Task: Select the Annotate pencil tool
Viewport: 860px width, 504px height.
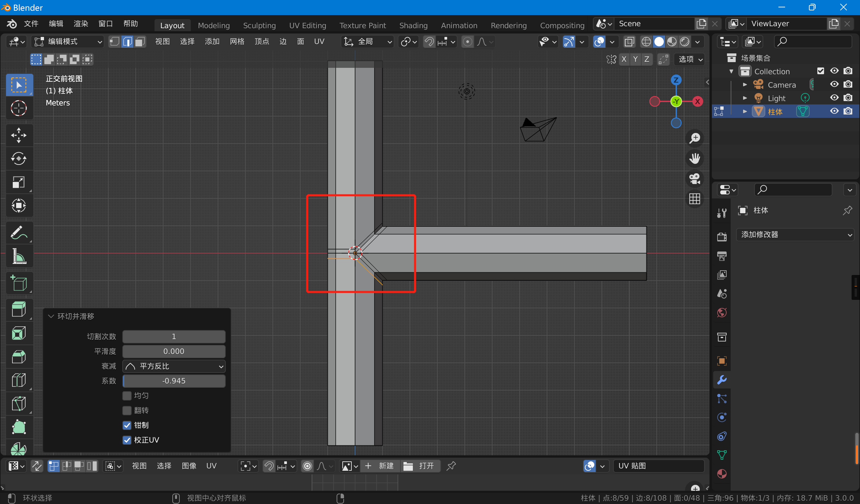Action: (19, 233)
